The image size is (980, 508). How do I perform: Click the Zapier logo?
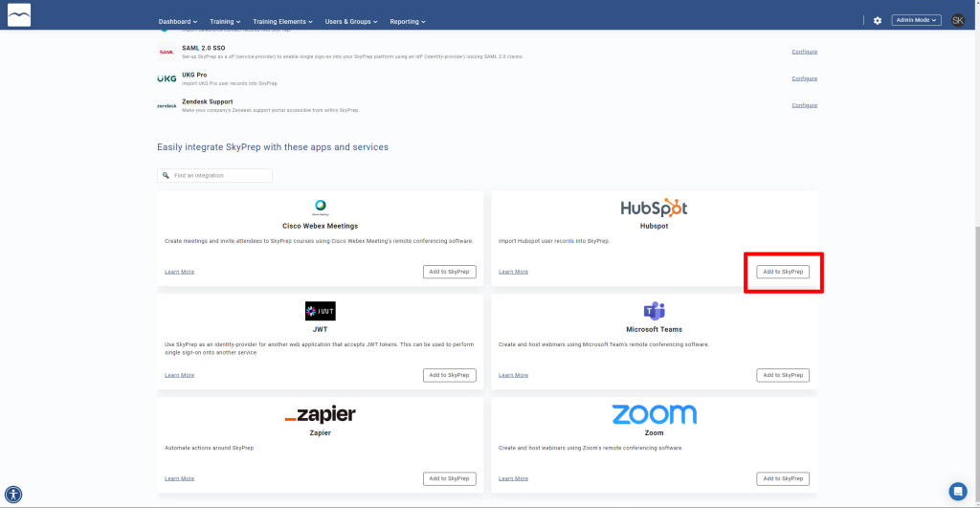point(320,413)
